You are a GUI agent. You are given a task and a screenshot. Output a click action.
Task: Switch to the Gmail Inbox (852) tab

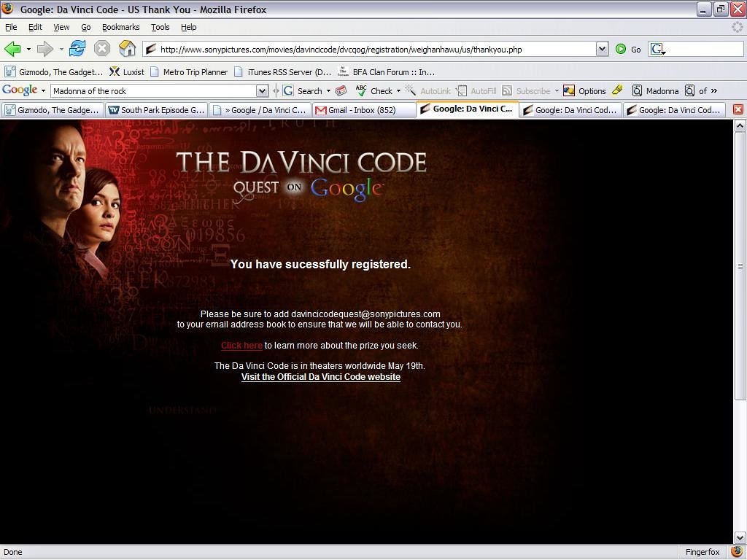point(363,110)
